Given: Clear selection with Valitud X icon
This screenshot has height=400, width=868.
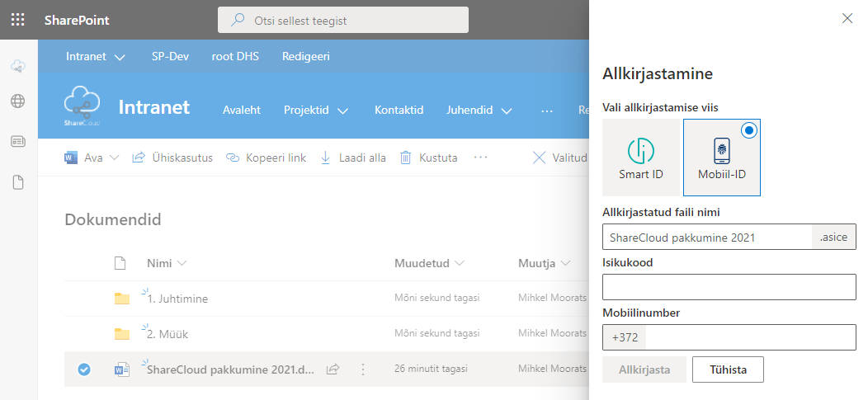Looking at the screenshot, I should [x=539, y=158].
